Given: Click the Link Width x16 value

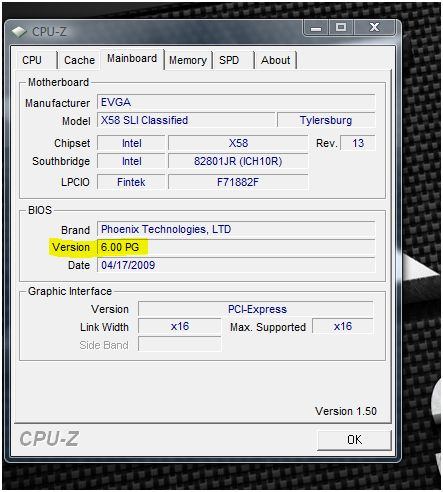Looking at the screenshot, I should [x=180, y=326].
